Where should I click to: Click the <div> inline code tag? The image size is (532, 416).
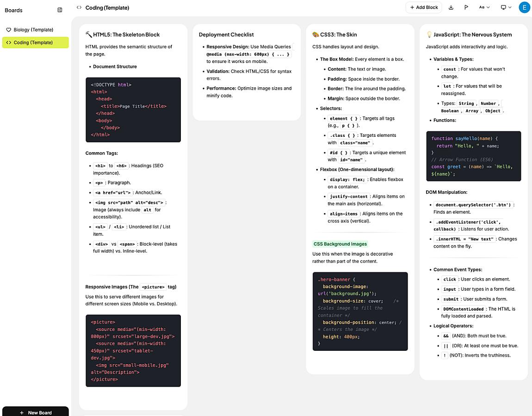101,244
